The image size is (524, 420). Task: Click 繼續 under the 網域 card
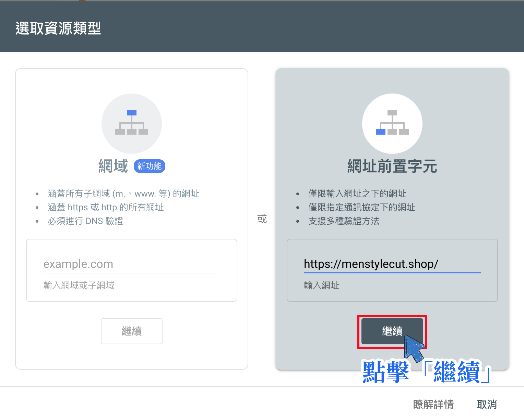click(x=132, y=331)
